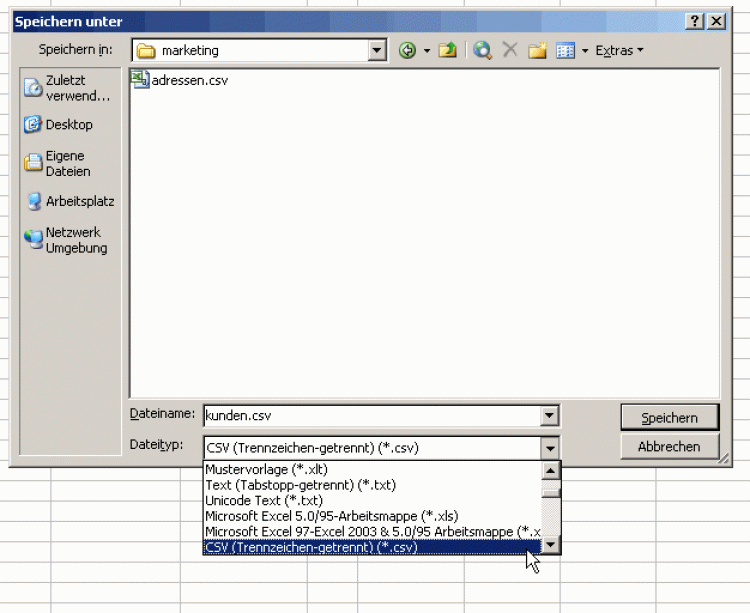Click the Speichern button
The image size is (750, 613).
(668, 417)
